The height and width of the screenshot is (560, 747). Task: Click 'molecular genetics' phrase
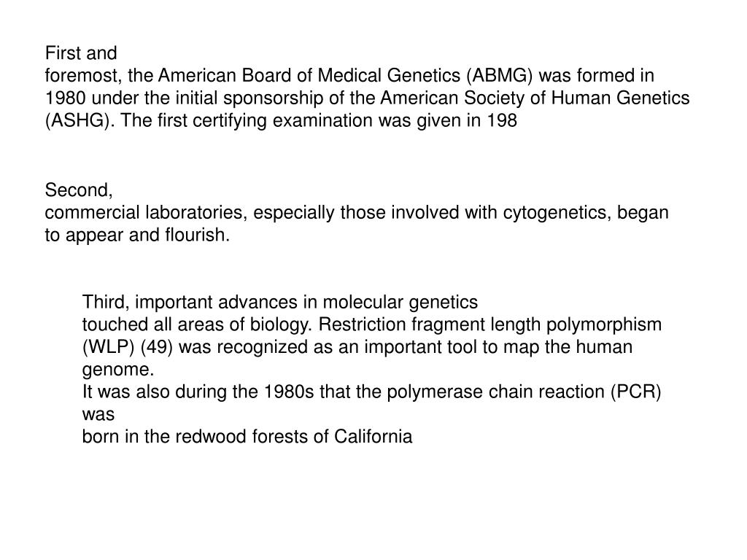tap(400, 302)
